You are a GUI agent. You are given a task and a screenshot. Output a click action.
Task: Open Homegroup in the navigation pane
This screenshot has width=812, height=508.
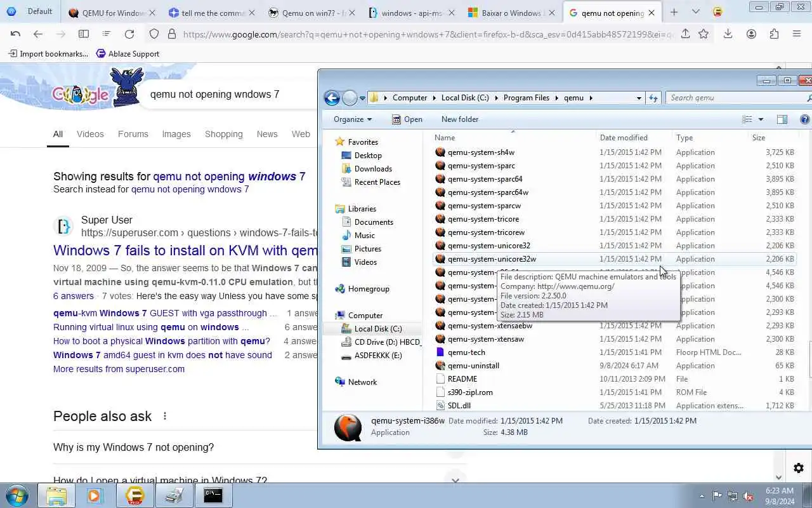pos(368,289)
